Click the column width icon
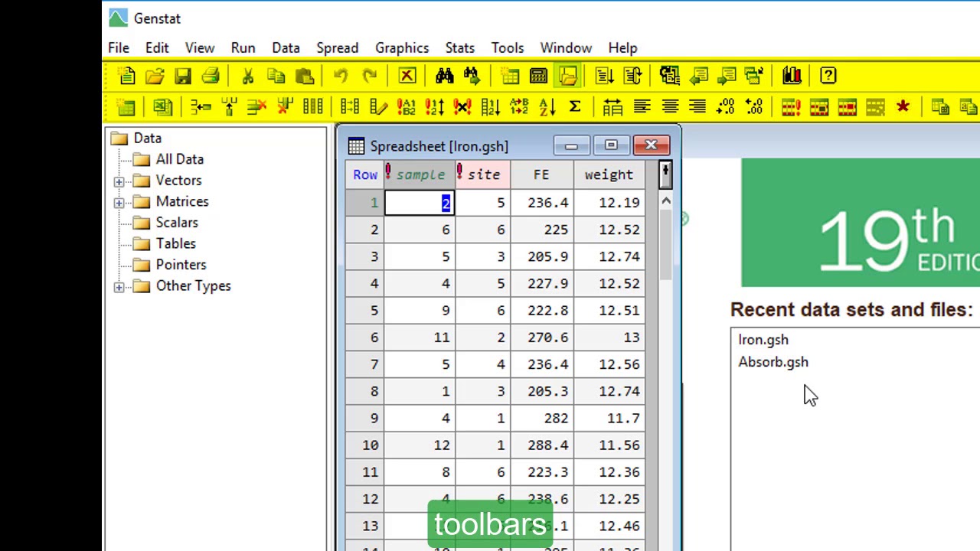The image size is (980, 551). [x=612, y=107]
